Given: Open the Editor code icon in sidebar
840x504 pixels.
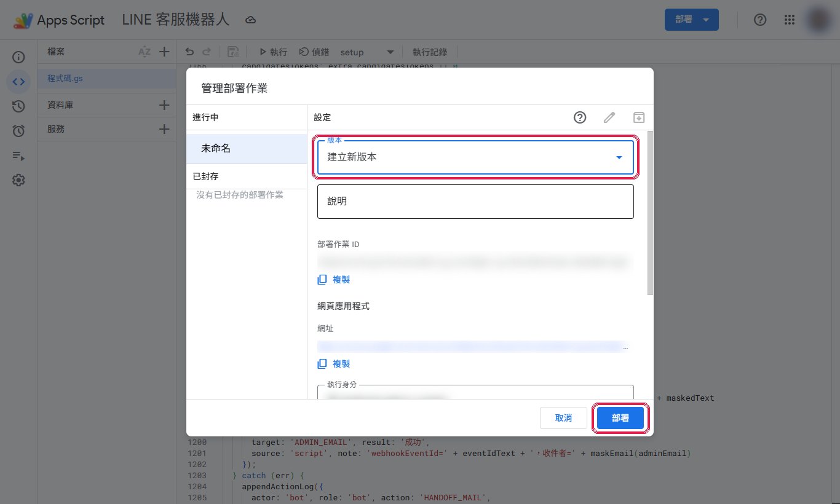Looking at the screenshot, I should click(18, 82).
